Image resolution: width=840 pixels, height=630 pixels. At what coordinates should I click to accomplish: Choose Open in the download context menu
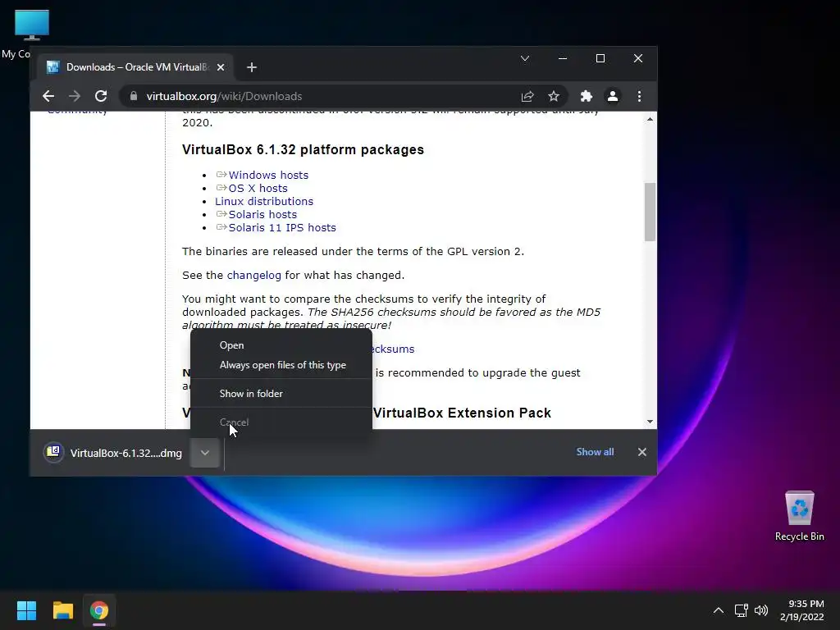[281, 345]
